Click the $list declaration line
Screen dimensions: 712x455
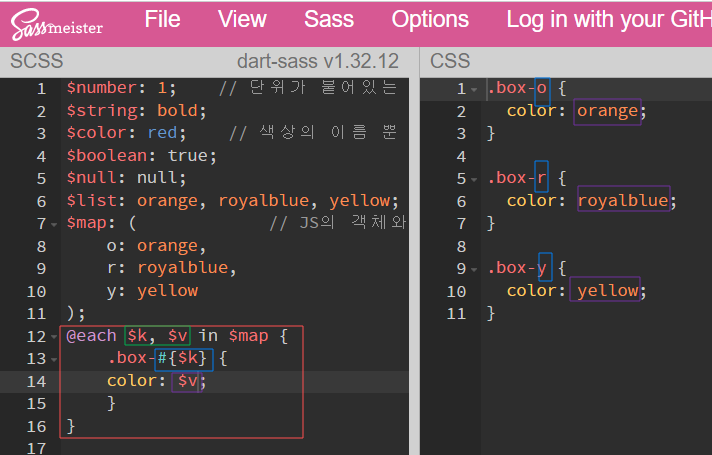pyautogui.click(x=232, y=200)
